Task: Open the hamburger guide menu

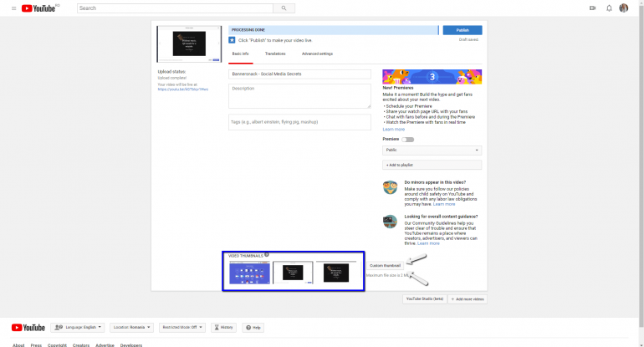Action: click(13, 8)
